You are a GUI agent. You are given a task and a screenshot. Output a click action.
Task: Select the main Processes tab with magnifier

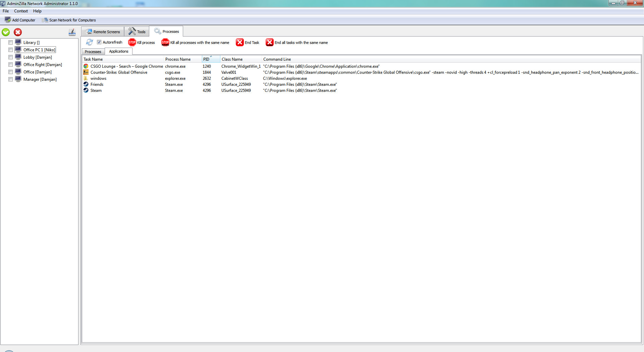click(166, 32)
